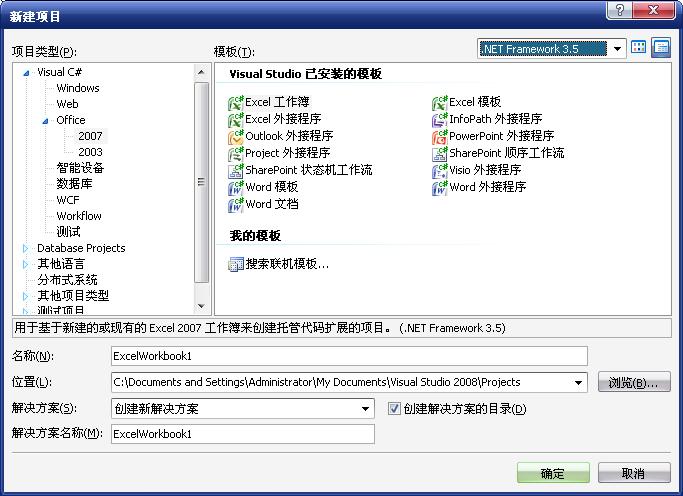The width and height of the screenshot is (683, 496).
Task: Select the 2007 Office node
Action: click(x=91, y=136)
